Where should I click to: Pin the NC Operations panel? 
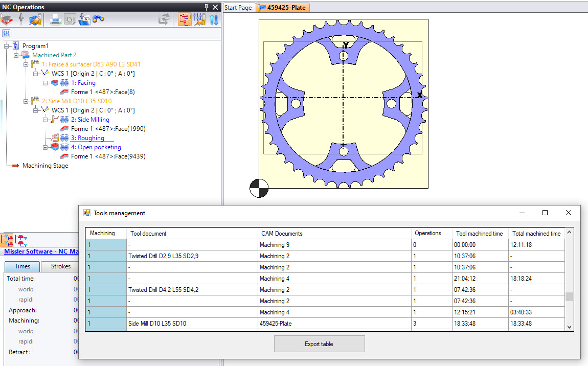[x=206, y=7]
